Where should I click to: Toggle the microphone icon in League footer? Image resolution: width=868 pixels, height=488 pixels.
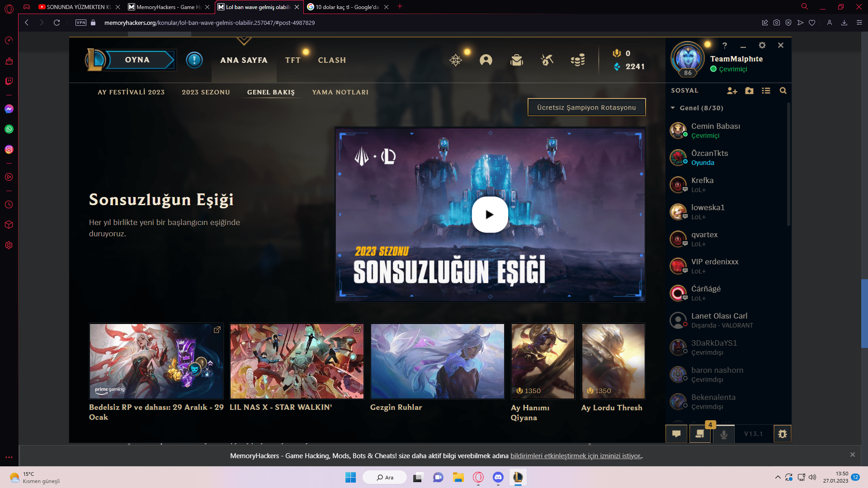[724, 434]
